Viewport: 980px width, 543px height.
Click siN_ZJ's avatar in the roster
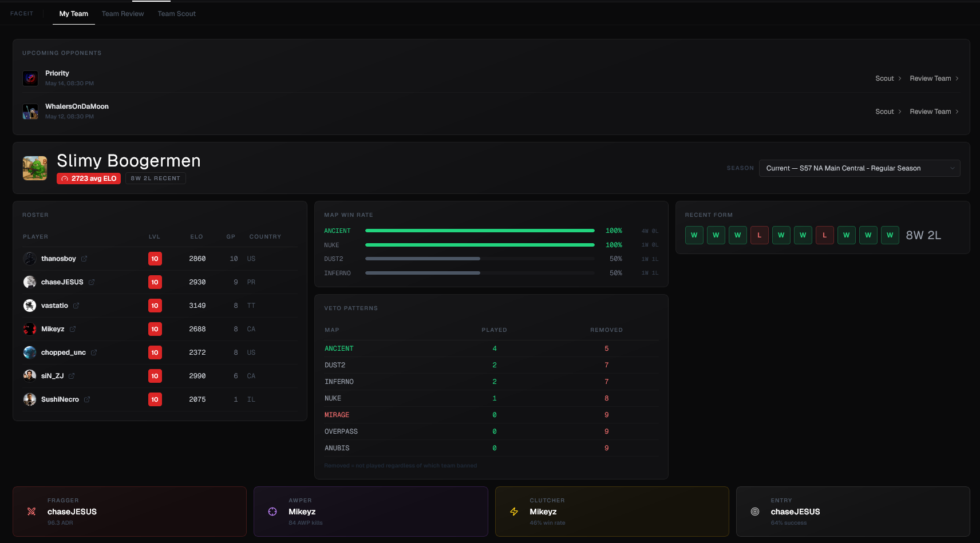pyautogui.click(x=30, y=376)
